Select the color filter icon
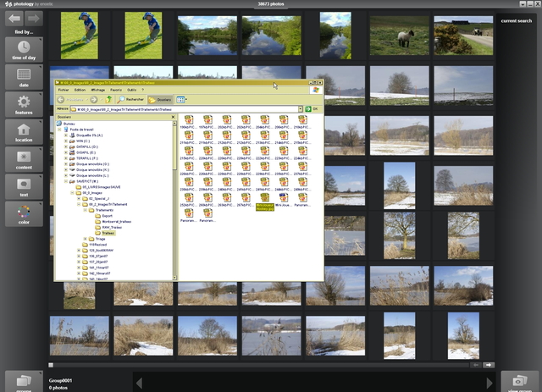542x392 pixels. 24,216
